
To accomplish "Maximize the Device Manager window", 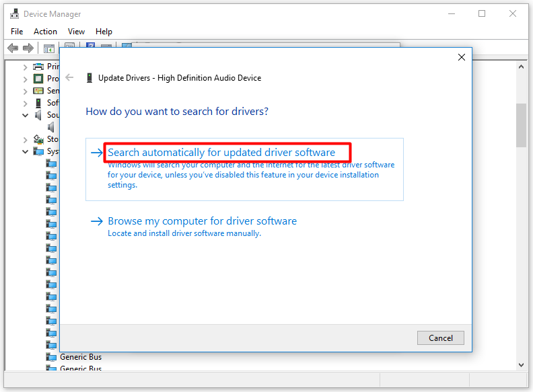I will pos(482,14).
